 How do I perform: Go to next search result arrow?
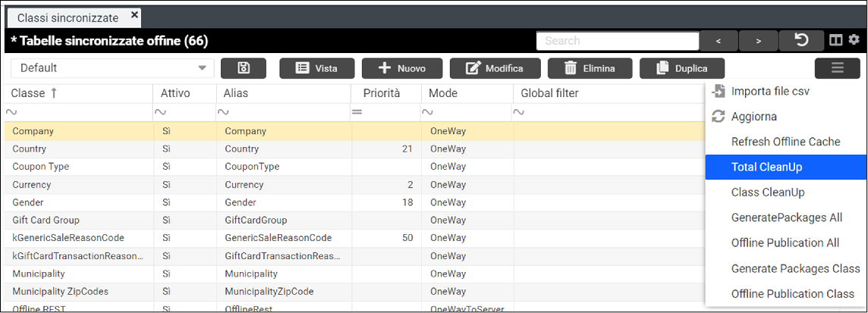coord(758,40)
